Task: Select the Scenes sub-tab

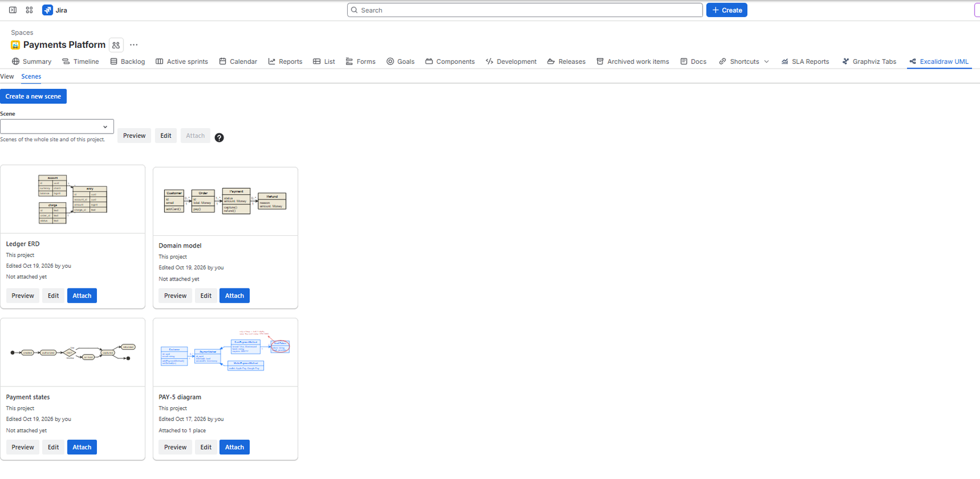Action: point(31,77)
